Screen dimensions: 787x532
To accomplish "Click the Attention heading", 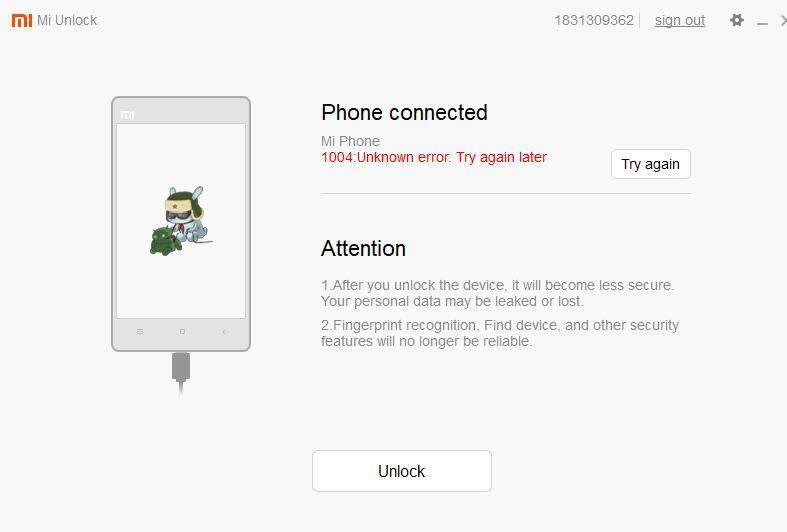I will (x=363, y=248).
